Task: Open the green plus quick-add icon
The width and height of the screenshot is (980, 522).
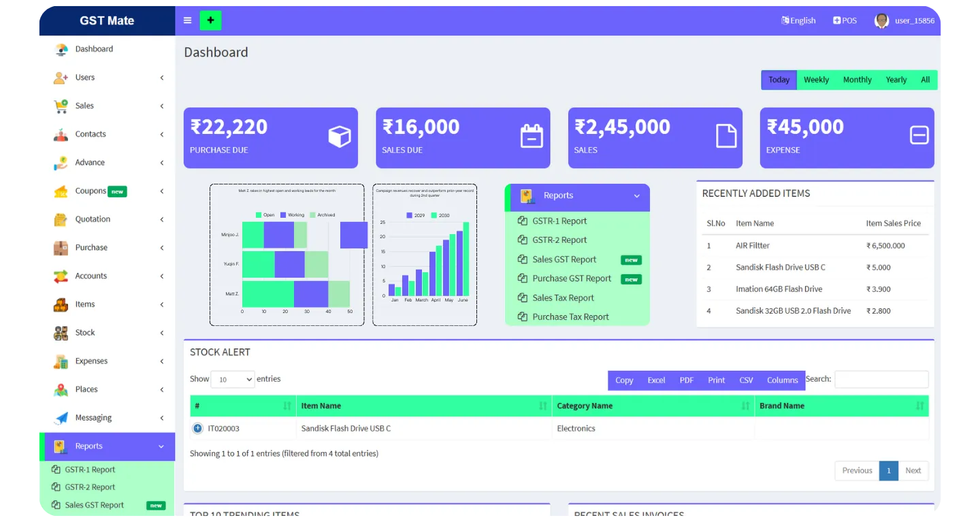Action: click(x=210, y=20)
